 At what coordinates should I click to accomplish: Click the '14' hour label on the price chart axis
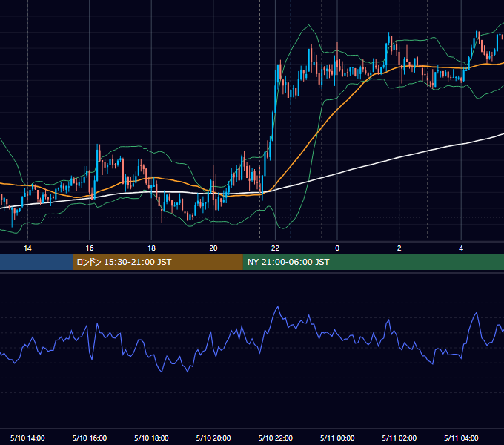[27, 248]
